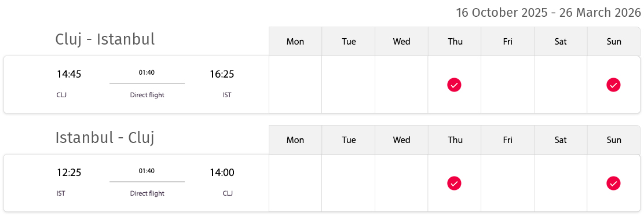Select the Mon header in Cluj - Istanbul table

coord(295,42)
